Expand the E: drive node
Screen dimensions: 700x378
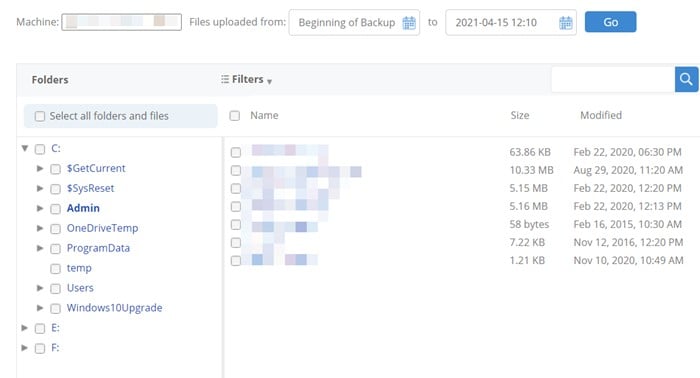click(x=25, y=328)
